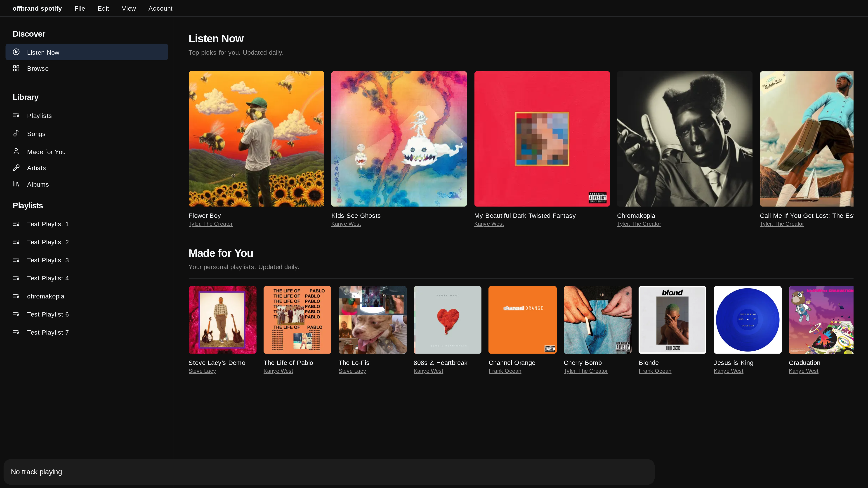Viewport: 868px width, 488px height.
Task: Click the Songs music note icon
Action: [16, 133]
